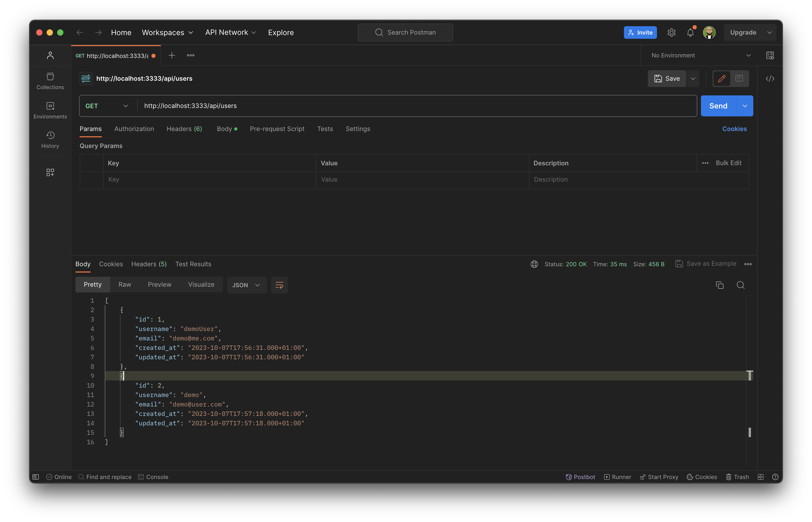The width and height of the screenshot is (812, 522).
Task: Open the Environments sidebar panel
Action: [50, 110]
